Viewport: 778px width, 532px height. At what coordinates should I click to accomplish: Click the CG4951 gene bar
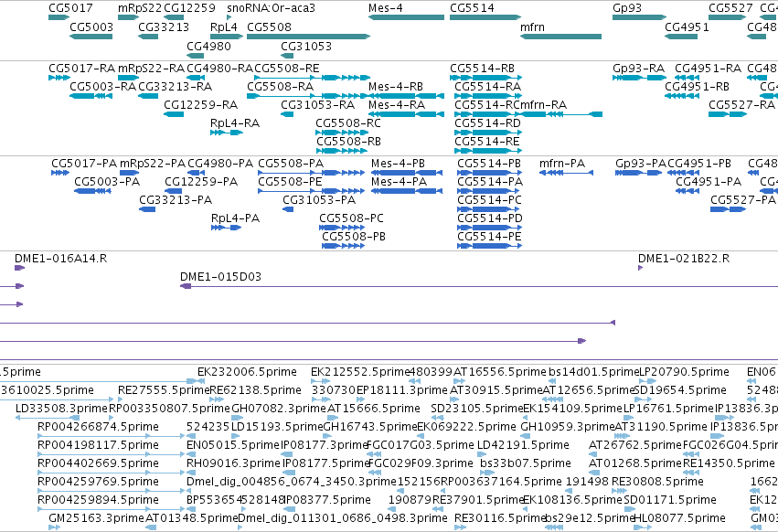pos(681,37)
